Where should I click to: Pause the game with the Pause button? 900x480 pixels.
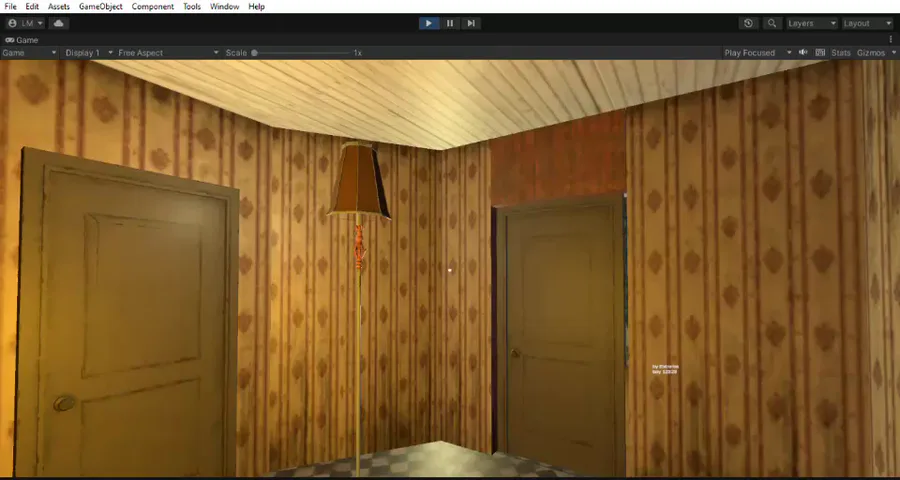pos(450,24)
